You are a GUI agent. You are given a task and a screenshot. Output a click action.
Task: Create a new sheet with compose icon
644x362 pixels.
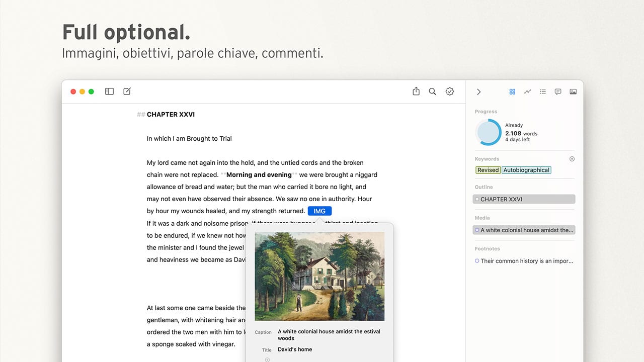coord(127,92)
